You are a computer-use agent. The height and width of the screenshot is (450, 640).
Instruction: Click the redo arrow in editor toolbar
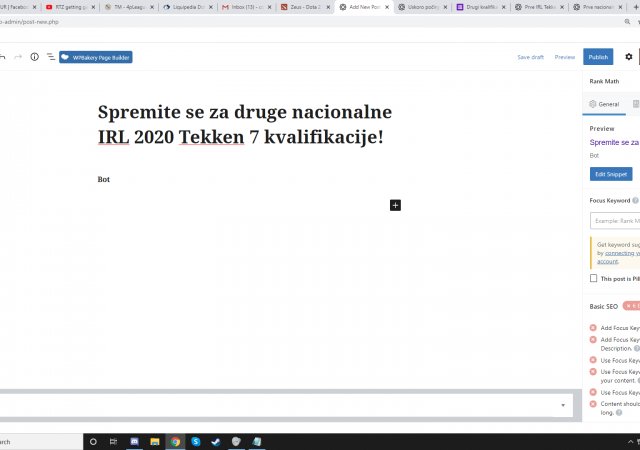(x=18, y=57)
